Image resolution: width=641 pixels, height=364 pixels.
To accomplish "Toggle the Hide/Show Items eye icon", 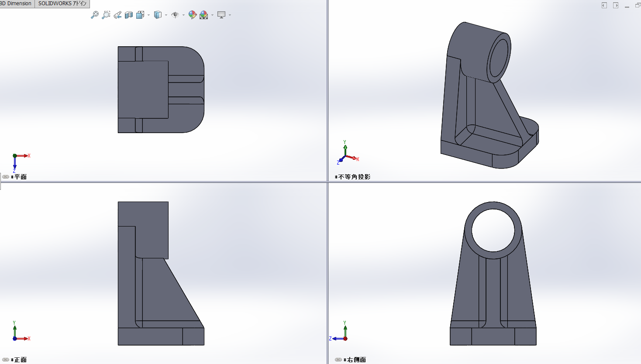I will (x=175, y=15).
